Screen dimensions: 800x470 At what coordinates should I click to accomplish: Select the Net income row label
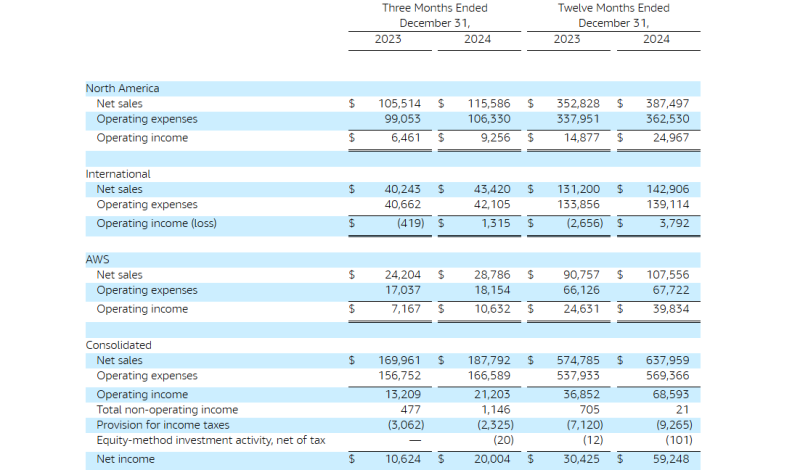click(125, 459)
